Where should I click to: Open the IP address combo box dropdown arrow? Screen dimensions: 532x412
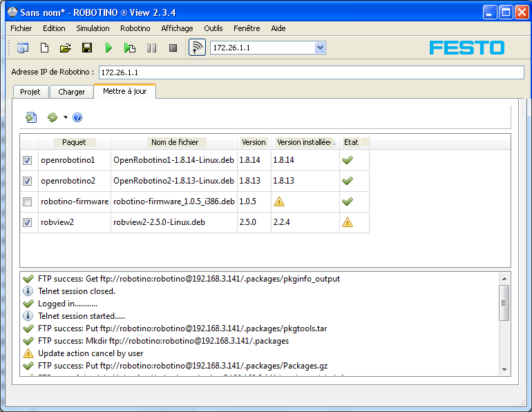coord(320,48)
